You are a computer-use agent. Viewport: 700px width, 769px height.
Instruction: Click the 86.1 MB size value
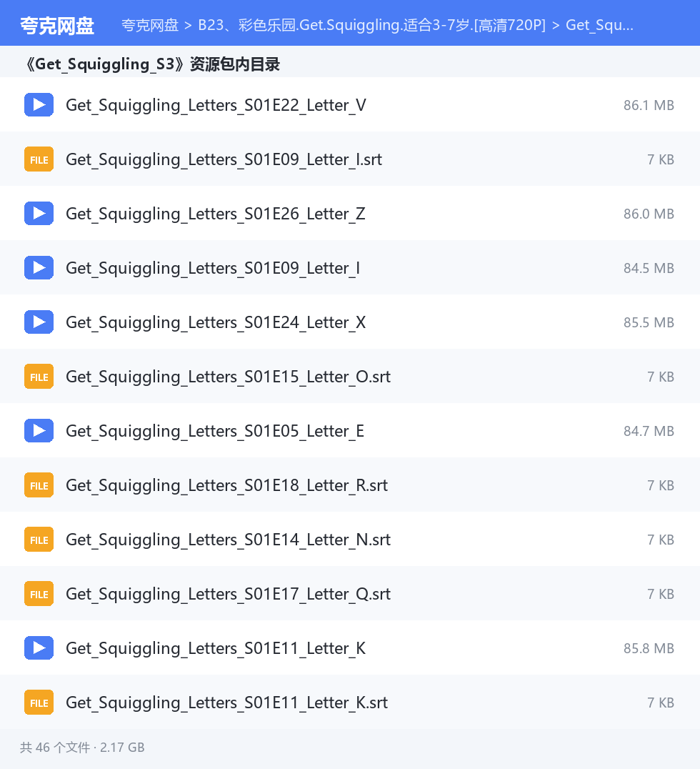click(649, 105)
